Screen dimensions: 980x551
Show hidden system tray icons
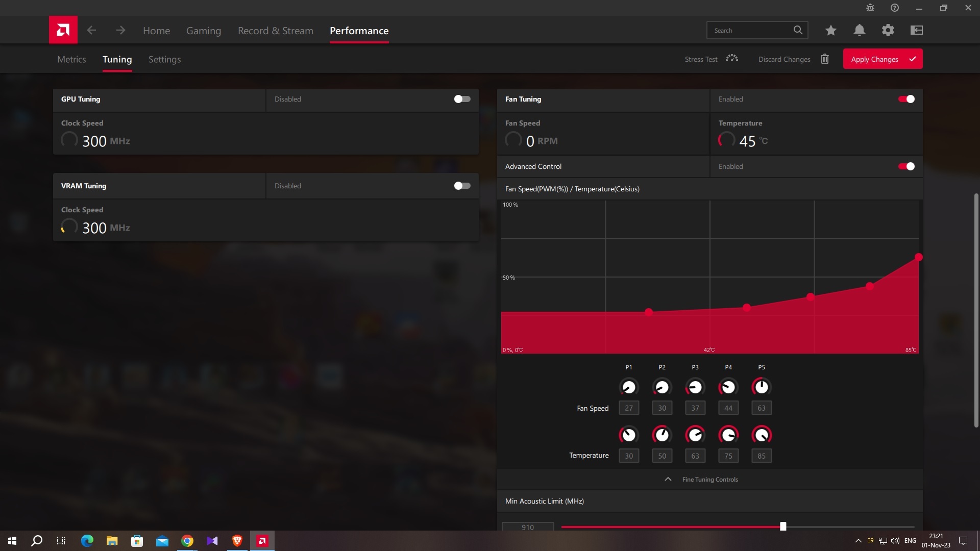coord(858,541)
